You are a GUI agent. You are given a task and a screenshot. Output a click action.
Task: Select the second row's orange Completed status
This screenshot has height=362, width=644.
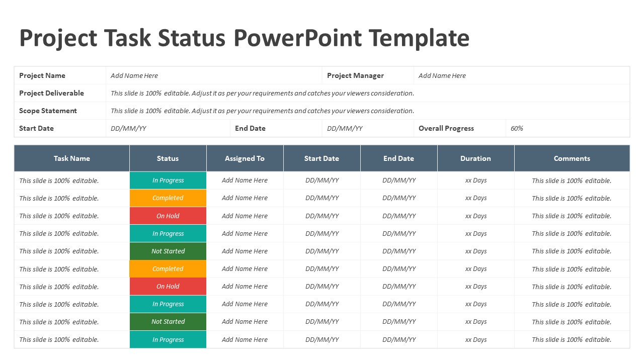pyautogui.click(x=168, y=198)
